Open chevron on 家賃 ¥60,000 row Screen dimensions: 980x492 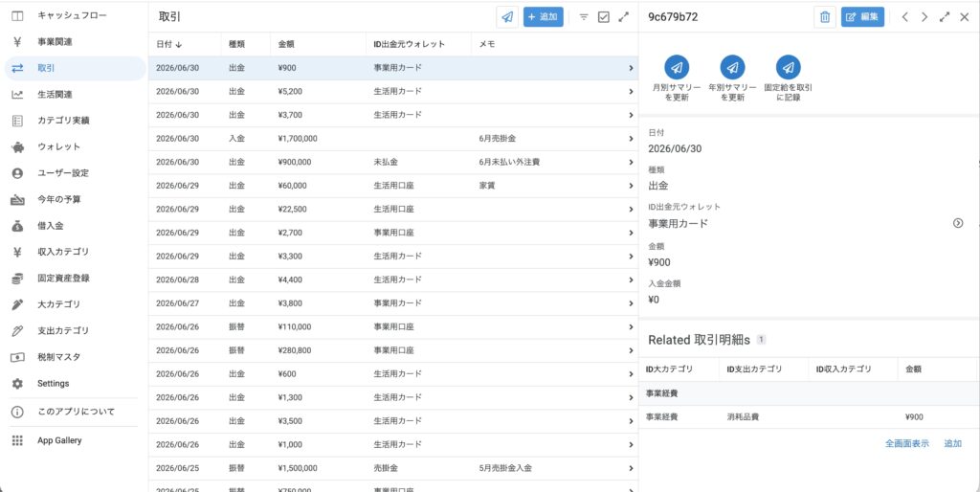pyautogui.click(x=631, y=186)
